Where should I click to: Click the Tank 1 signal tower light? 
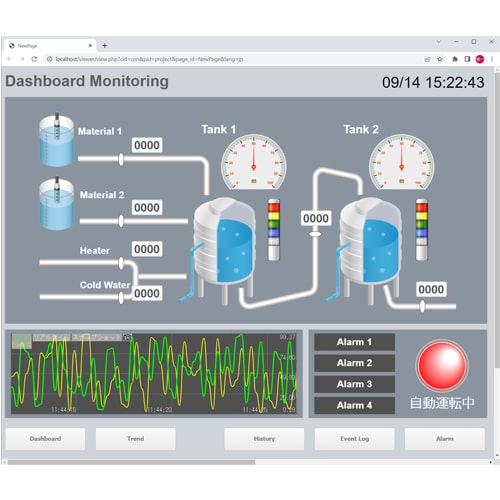click(274, 230)
